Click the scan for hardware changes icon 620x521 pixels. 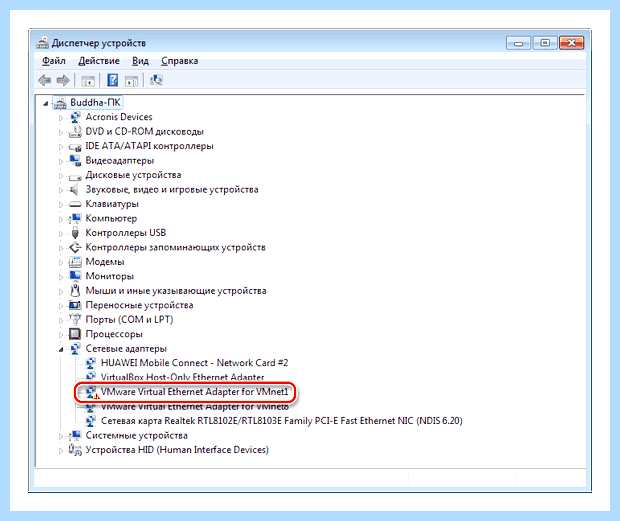[x=156, y=80]
